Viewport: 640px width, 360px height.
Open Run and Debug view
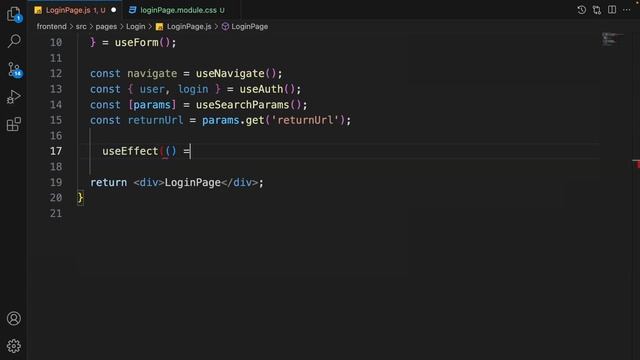pyautogui.click(x=14, y=97)
